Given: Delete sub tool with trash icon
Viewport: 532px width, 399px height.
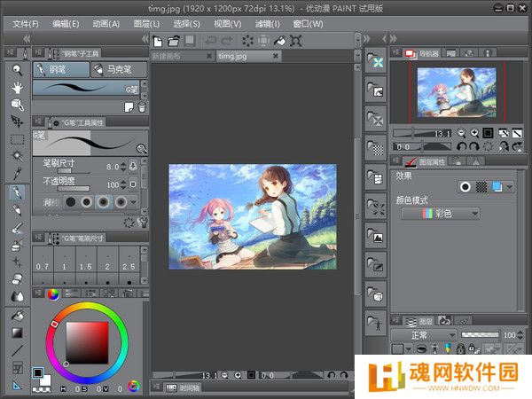Looking at the screenshot, I should (142, 107).
